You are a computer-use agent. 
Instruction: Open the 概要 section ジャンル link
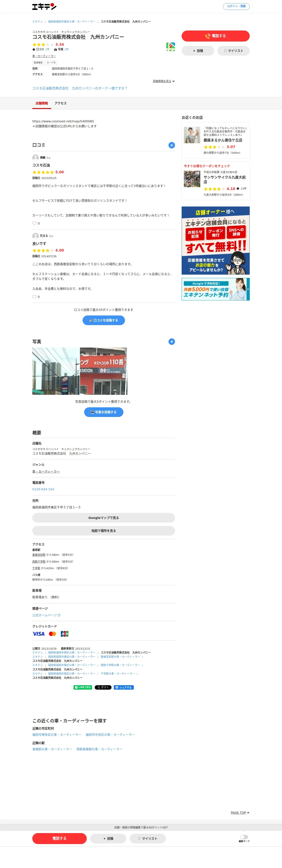(46, 472)
